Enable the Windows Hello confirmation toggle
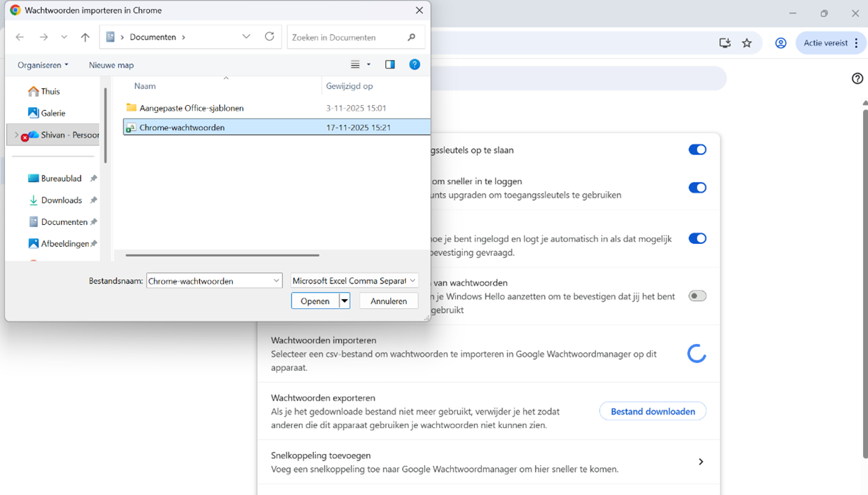 coord(697,295)
